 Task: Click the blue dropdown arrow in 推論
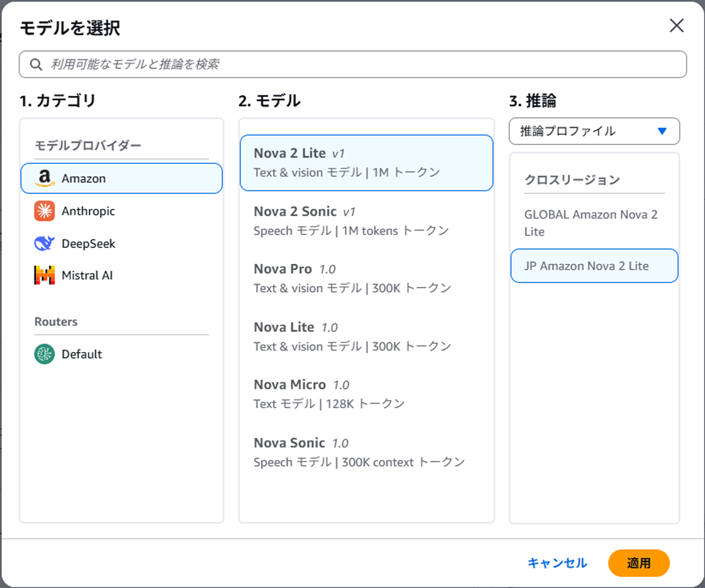662,131
